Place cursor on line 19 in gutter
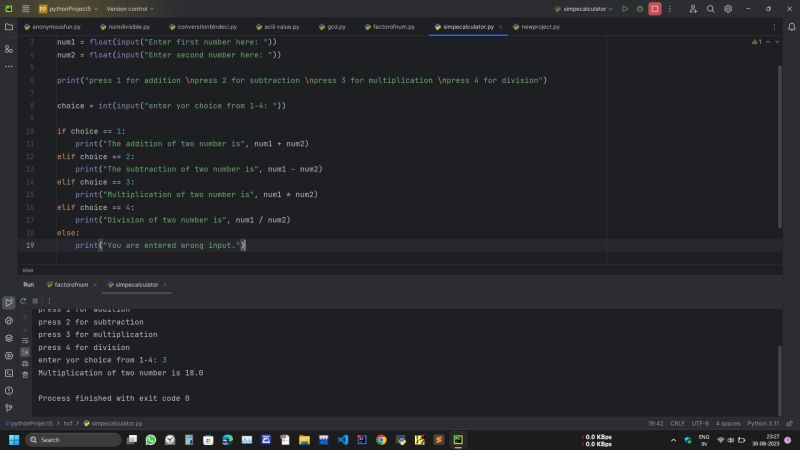The width and height of the screenshot is (800, 450). point(30,245)
